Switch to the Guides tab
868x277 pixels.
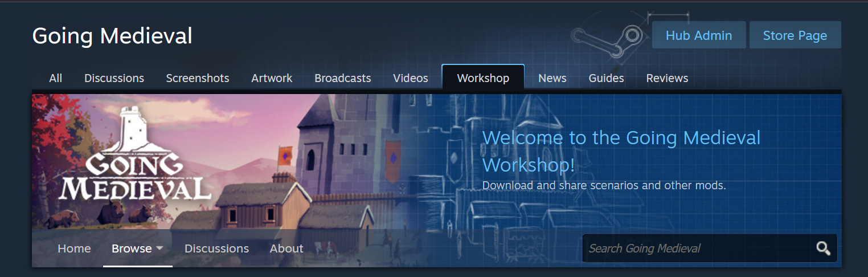click(606, 78)
